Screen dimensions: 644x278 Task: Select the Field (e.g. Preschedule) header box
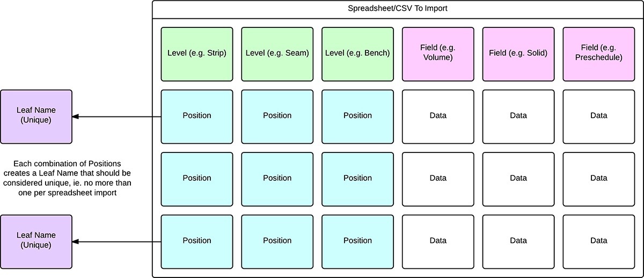(599, 54)
